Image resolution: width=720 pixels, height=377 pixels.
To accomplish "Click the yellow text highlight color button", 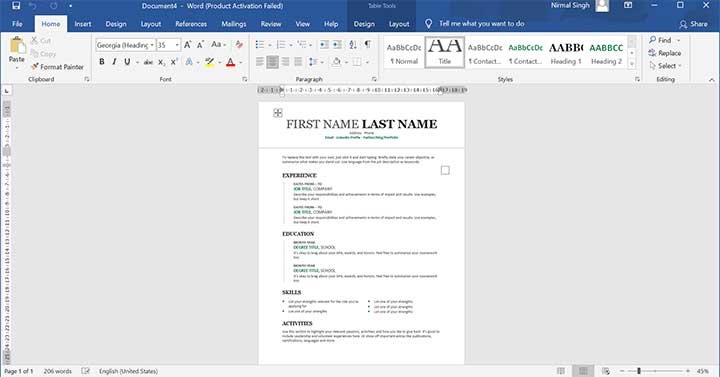I will click(x=210, y=62).
